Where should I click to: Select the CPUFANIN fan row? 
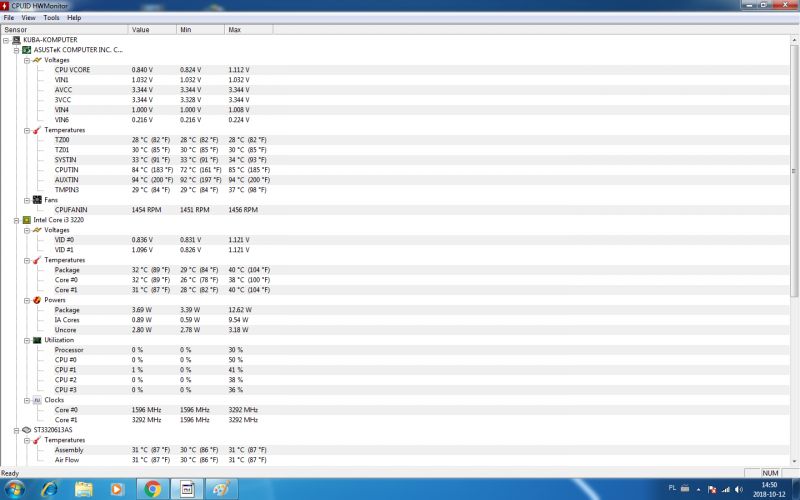tap(395, 210)
